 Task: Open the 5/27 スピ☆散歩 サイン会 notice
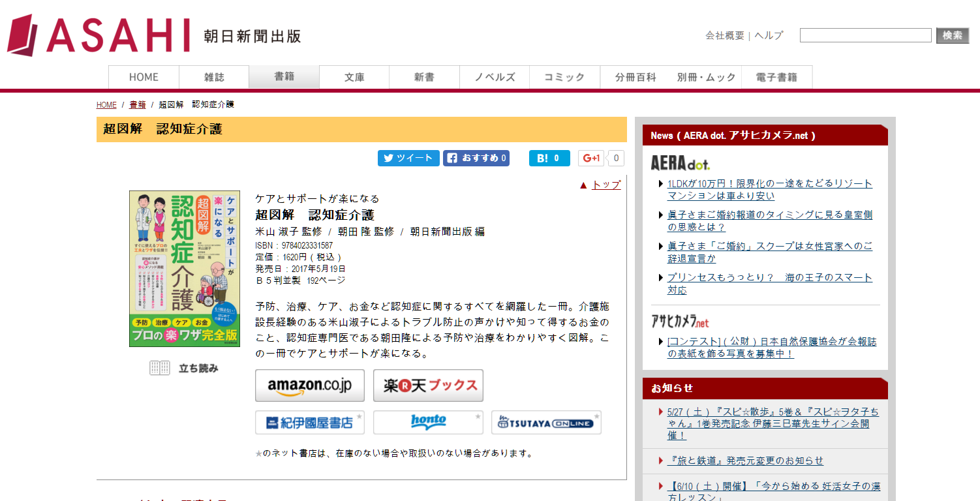[773, 423]
